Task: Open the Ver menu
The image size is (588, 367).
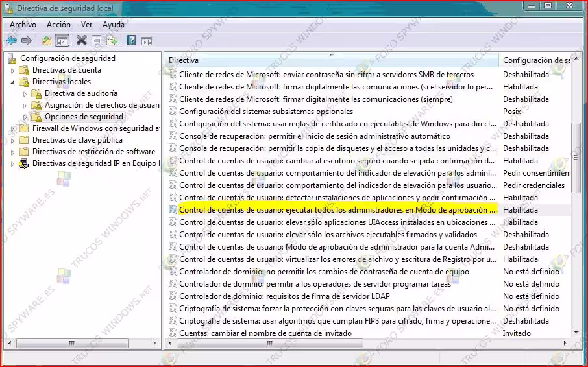Action: coord(86,25)
